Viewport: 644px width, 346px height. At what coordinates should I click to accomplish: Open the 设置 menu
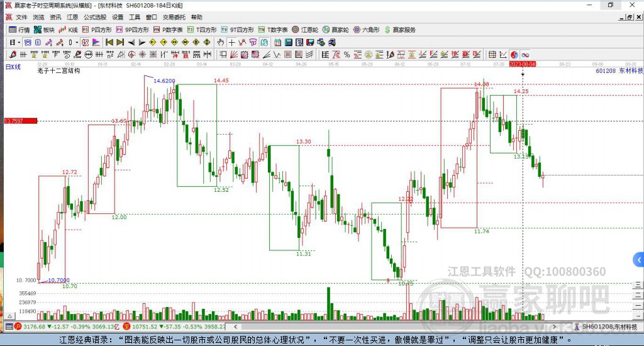pos(118,17)
